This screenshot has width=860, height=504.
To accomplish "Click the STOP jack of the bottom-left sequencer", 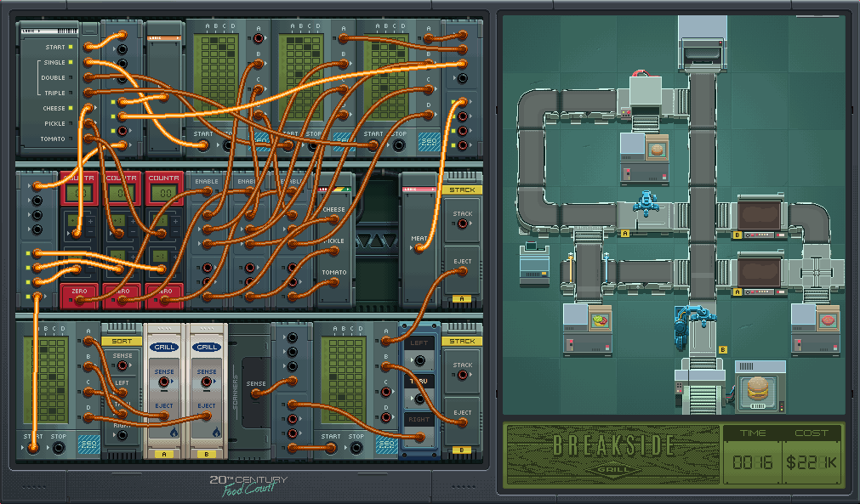I will (58, 448).
